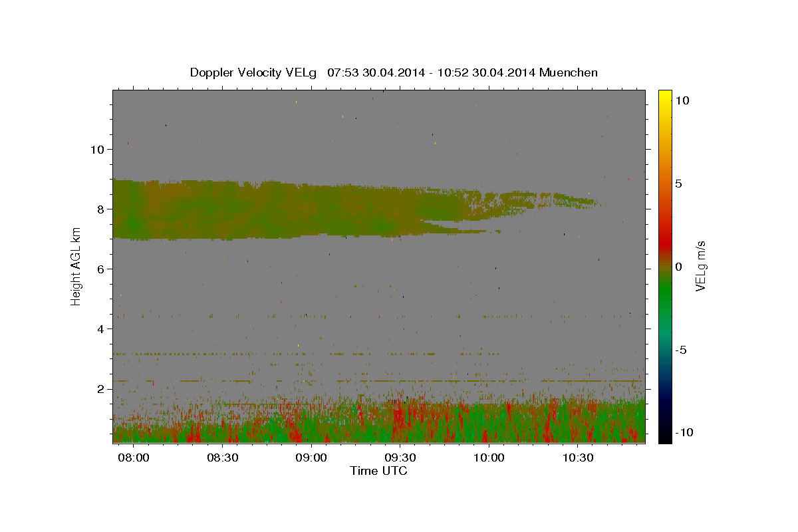Click the colorbar value 10 label
This screenshot has width=798, height=532.
coord(682,100)
